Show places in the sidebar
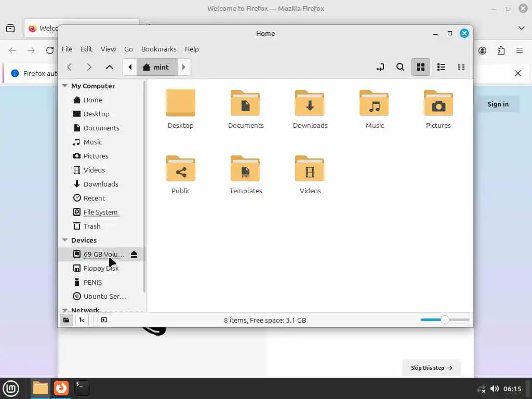 point(66,320)
